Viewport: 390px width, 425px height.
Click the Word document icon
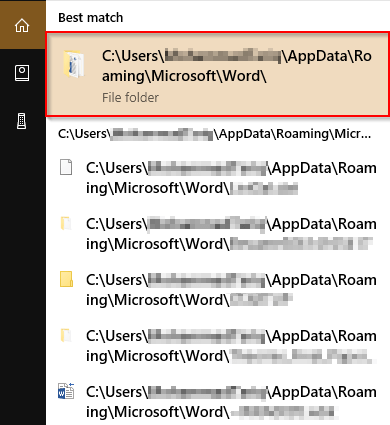click(66, 391)
